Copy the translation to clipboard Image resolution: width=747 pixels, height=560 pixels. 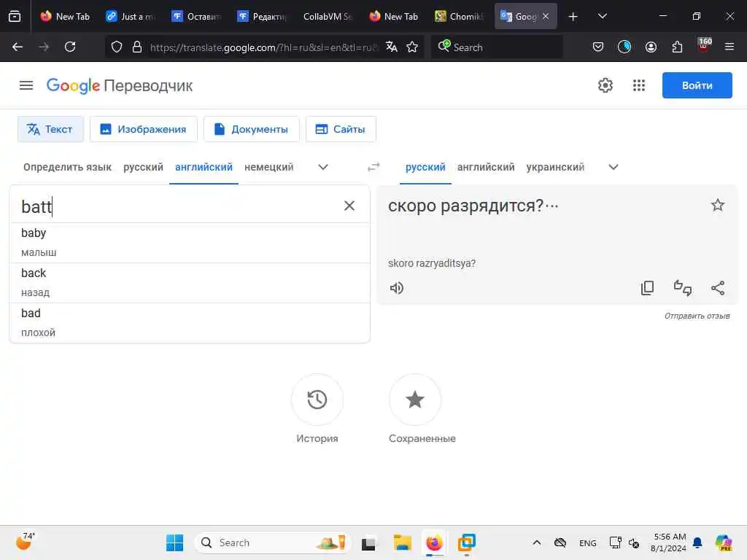coord(647,288)
